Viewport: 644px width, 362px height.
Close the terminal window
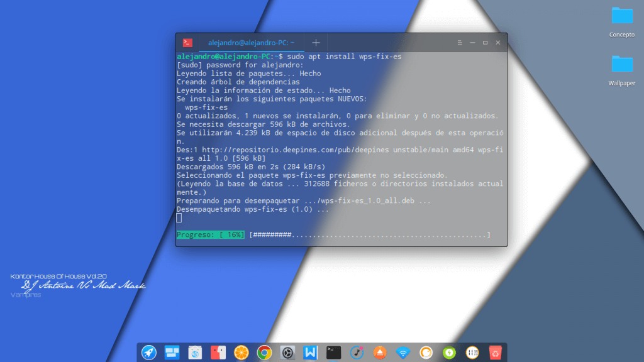[x=498, y=43]
